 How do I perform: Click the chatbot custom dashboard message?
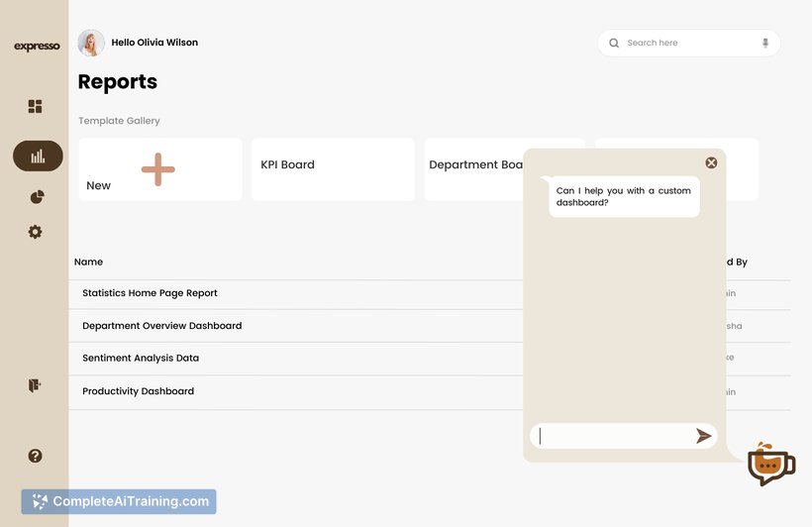pos(624,196)
